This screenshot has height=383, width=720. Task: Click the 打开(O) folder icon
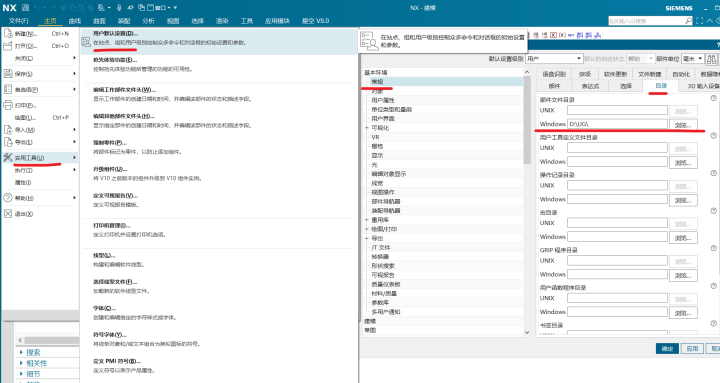(8, 45)
